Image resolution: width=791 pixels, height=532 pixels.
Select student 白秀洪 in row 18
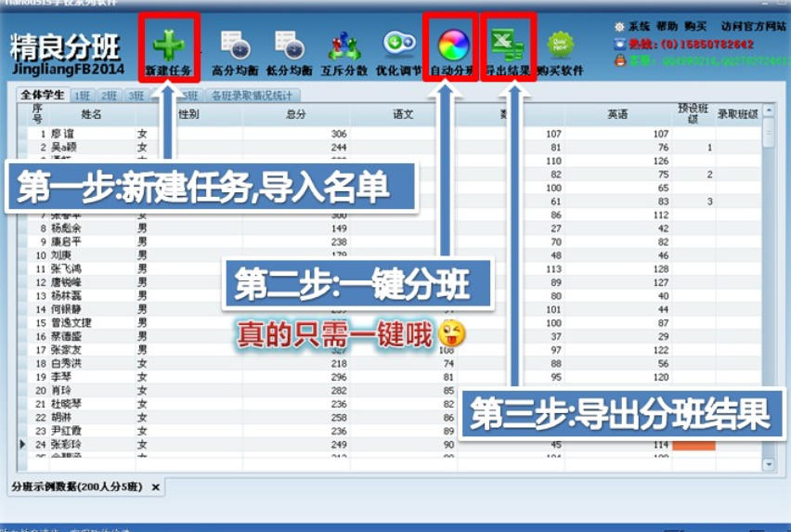[x=66, y=363]
